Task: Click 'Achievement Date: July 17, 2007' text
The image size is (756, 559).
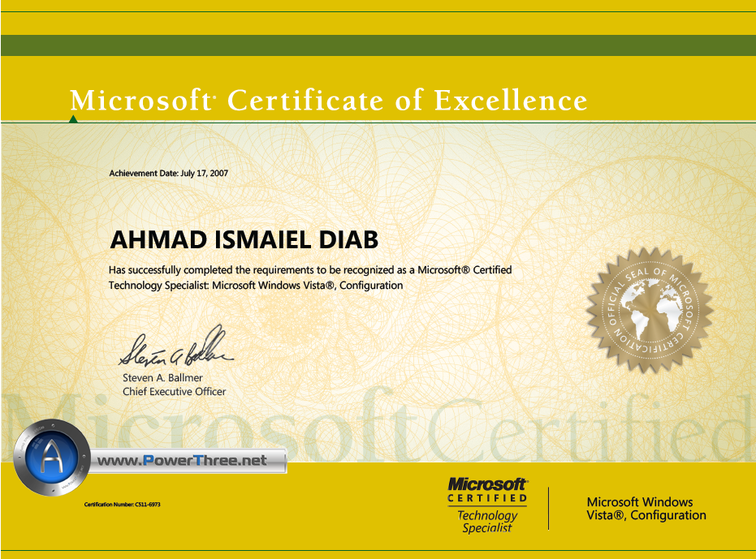Action: point(168,173)
